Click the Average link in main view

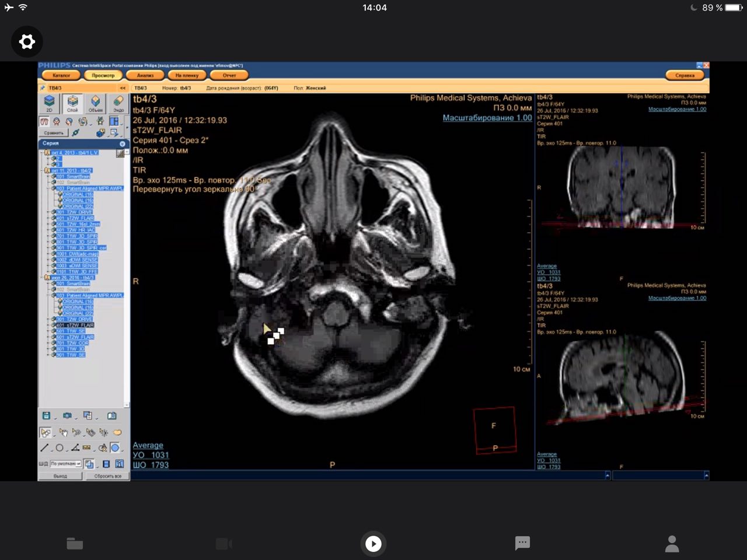[x=148, y=445]
